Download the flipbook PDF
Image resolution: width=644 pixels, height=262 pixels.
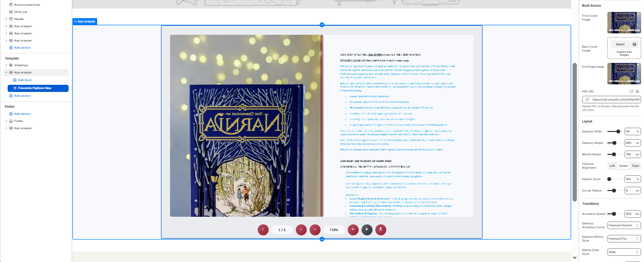[381, 230]
